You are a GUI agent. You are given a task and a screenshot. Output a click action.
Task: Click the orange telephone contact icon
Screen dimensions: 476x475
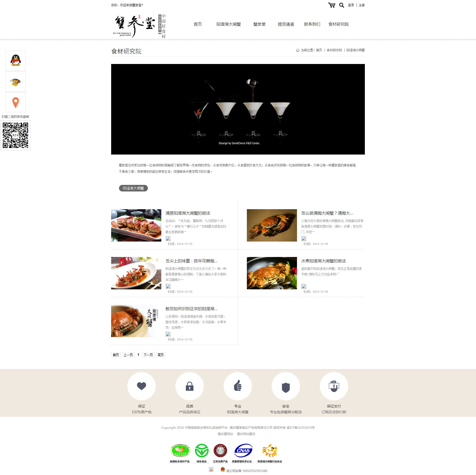coord(15,81)
